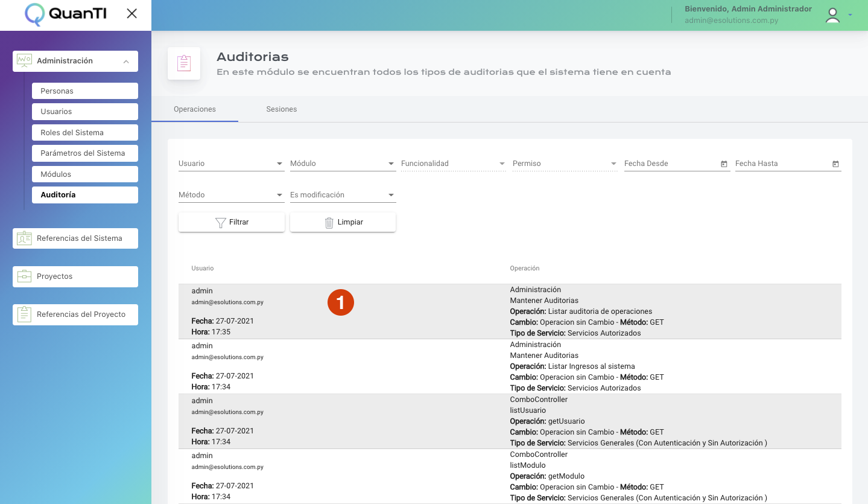Open the Permiso filter dropdown
This screenshot has width=868, height=504.
565,164
